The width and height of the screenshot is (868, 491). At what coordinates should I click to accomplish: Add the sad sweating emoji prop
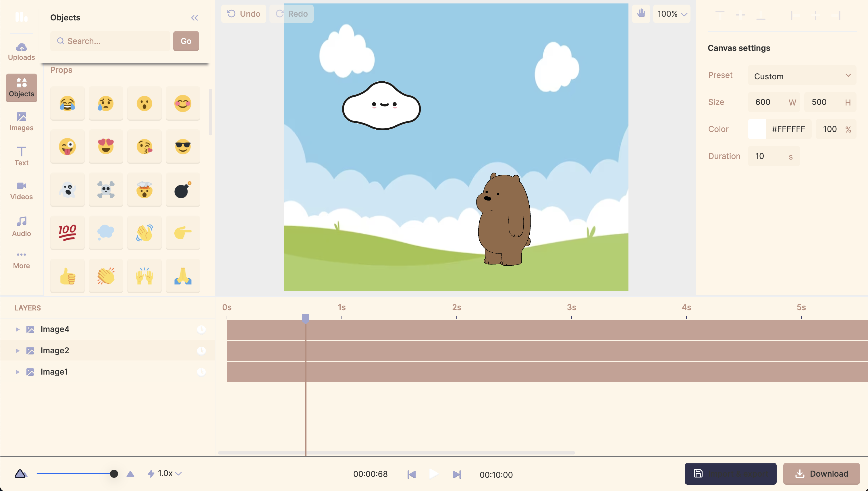(106, 103)
